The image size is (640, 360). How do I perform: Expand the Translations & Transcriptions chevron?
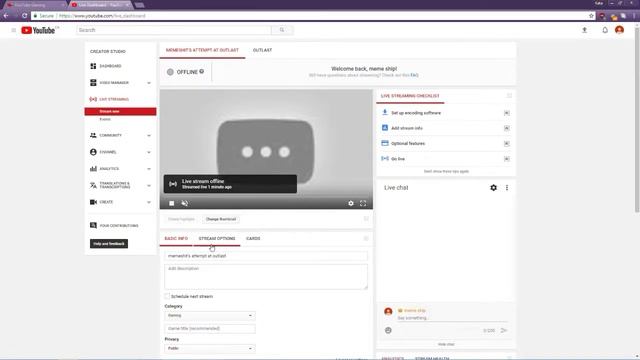(149, 185)
